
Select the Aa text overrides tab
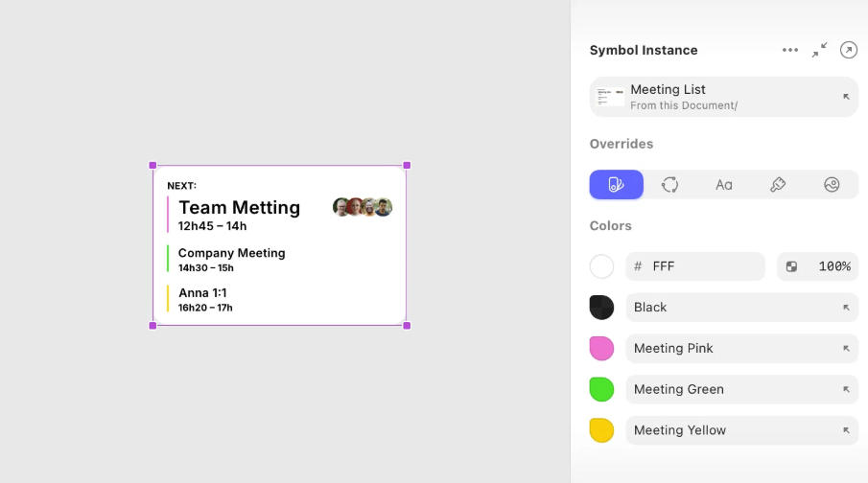coord(723,184)
